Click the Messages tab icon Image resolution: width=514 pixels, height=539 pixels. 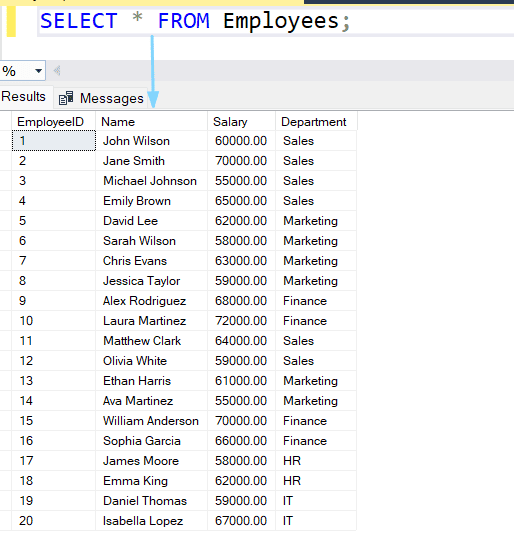tap(66, 98)
